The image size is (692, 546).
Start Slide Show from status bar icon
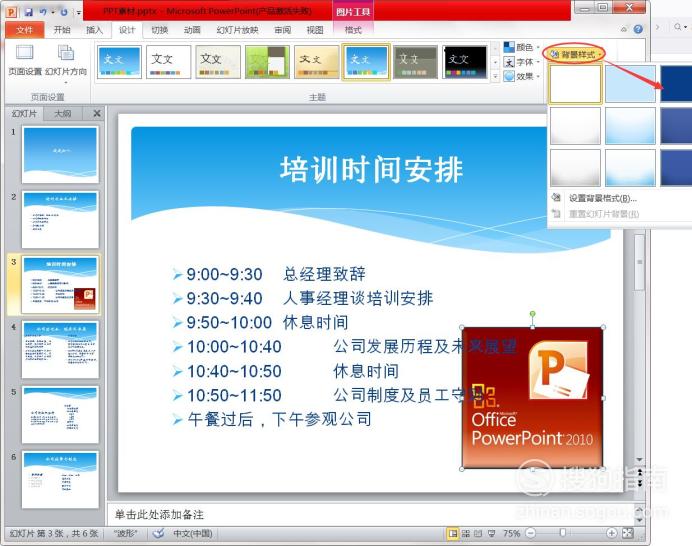tap(491, 533)
